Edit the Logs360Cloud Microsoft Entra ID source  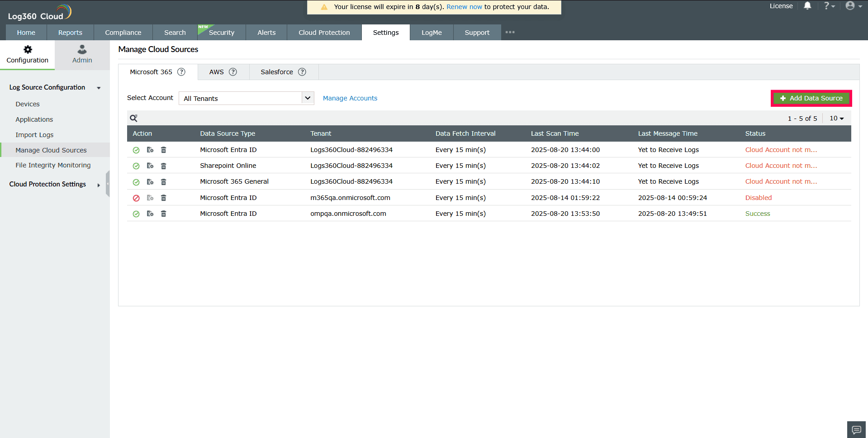point(150,150)
